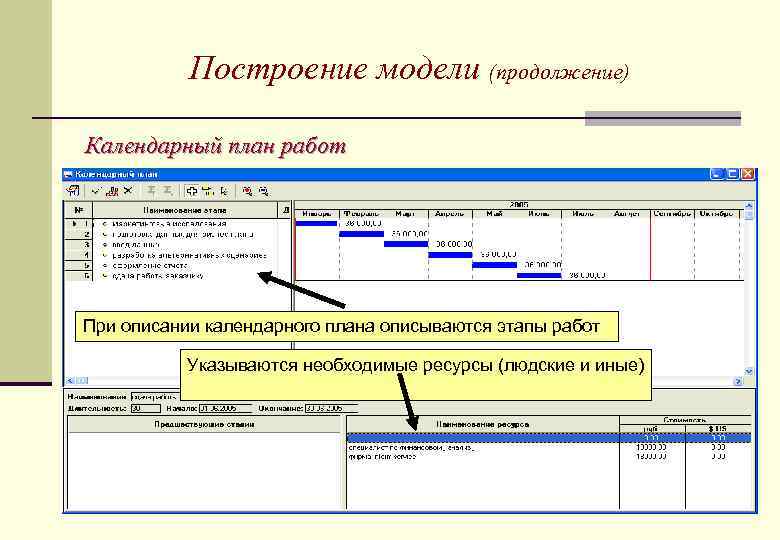Image resolution: width=780 pixels, height=540 pixels.
Task: Click the Gantt chart horizontal scrollbar right arrow
Action: point(738,381)
